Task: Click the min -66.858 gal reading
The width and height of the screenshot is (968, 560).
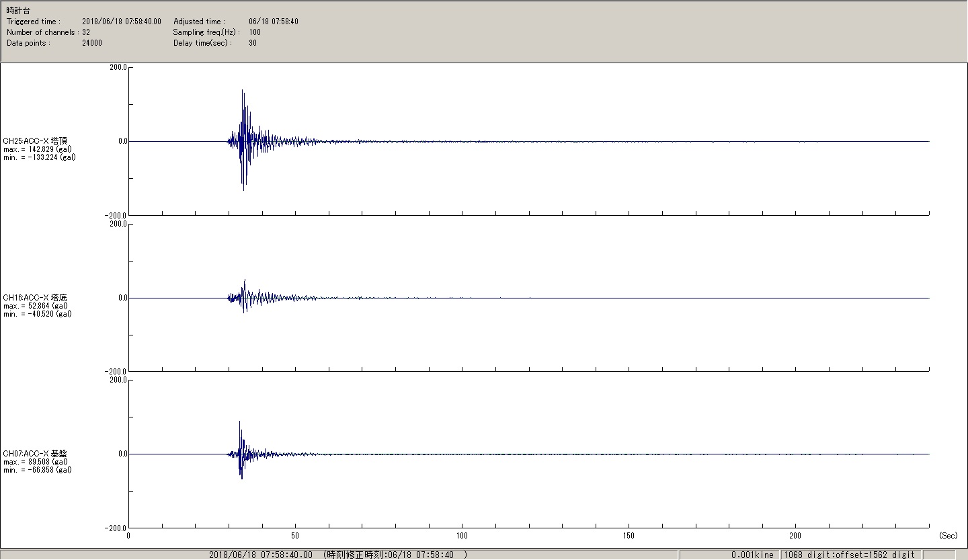Action: tap(38, 470)
